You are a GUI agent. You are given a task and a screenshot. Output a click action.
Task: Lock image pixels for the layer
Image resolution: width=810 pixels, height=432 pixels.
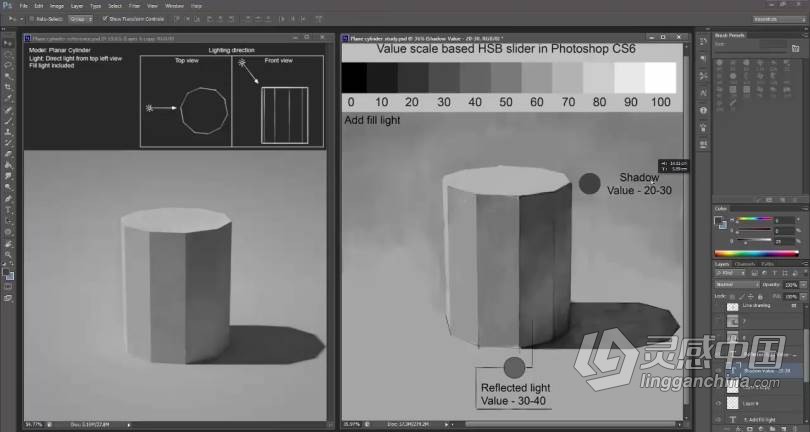[x=741, y=297]
